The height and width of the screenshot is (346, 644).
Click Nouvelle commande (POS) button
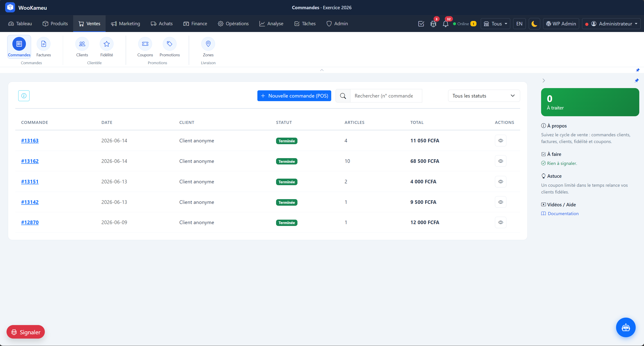click(294, 96)
